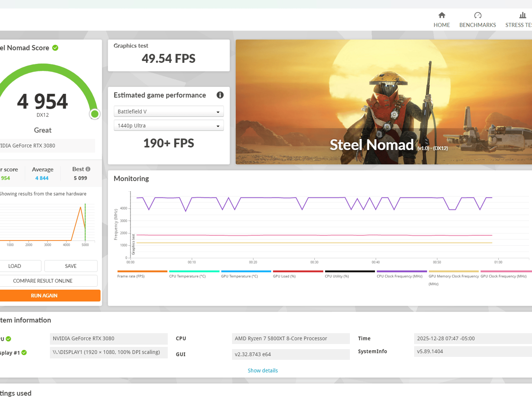The width and height of the screenshot is (532, 399).
Task: Click the Steel Nomad banner image
Action: pos(383,102)
